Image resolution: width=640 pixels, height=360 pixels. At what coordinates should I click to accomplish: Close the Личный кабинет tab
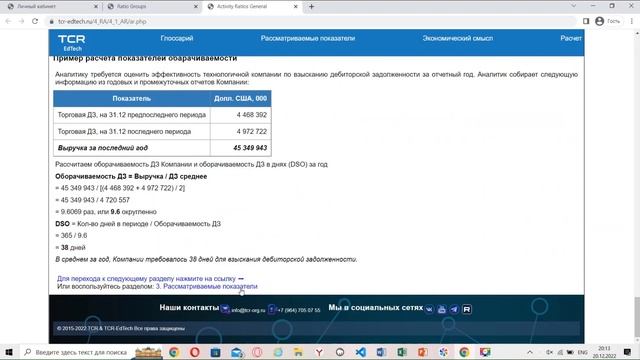(96, 7)
